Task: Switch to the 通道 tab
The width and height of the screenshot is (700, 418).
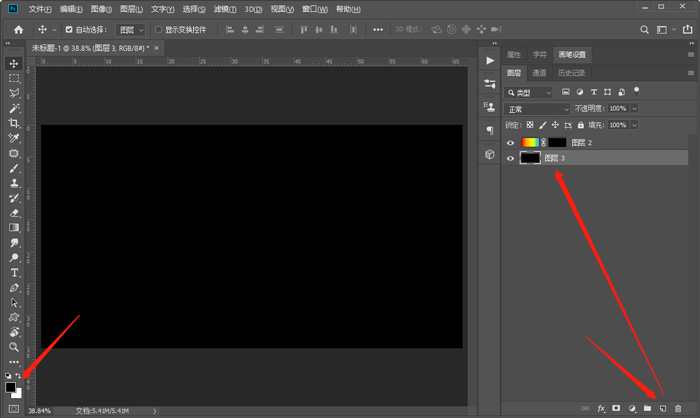Action: tap(539, 73)
